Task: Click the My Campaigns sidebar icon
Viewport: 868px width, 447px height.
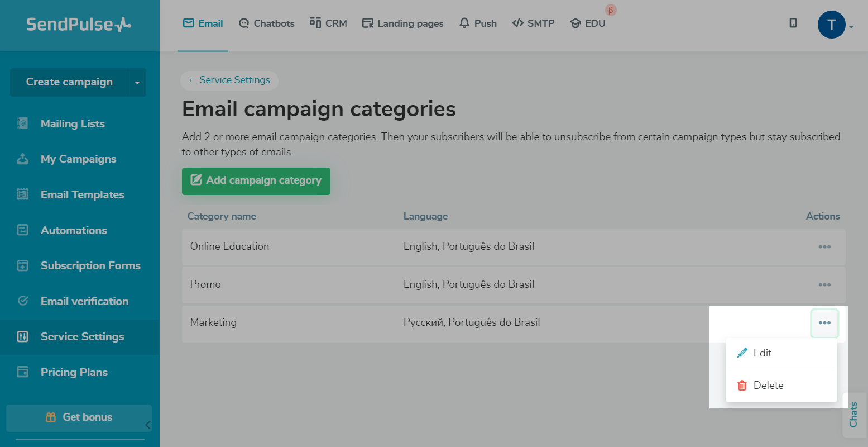Action: pyautogui.click(x=22, y=159)
